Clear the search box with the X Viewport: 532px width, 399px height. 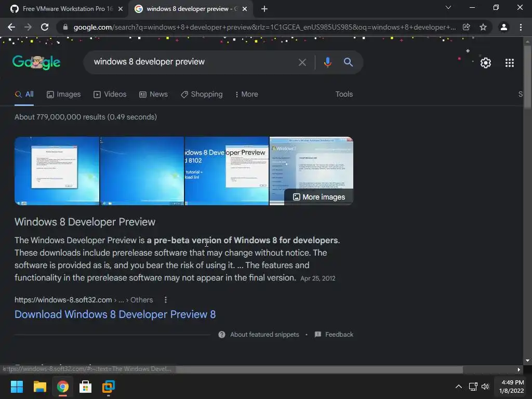click(x=302, y=62)
